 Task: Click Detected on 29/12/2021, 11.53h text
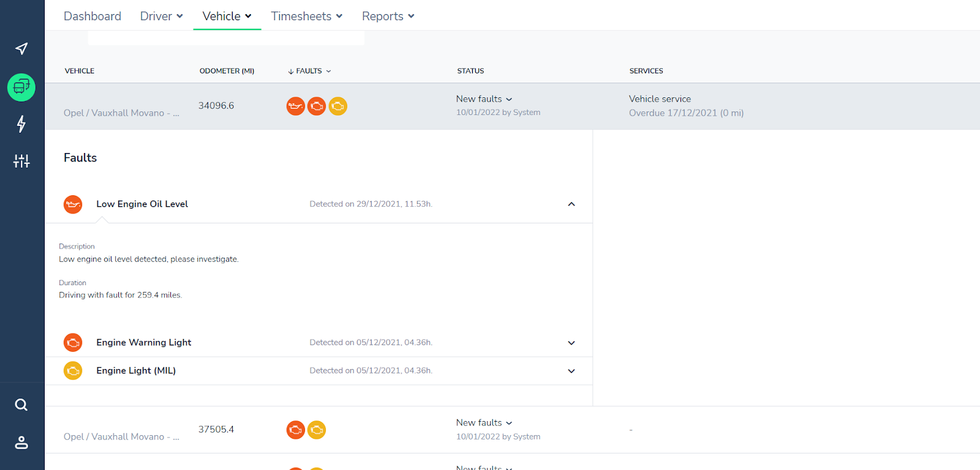[x=371, y=204]
